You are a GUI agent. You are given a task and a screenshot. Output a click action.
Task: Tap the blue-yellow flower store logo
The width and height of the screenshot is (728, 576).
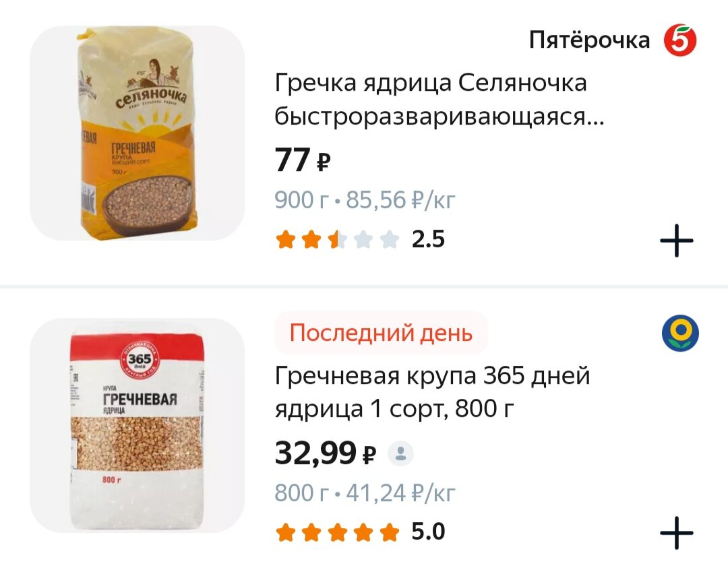click(x=680, y=333)
